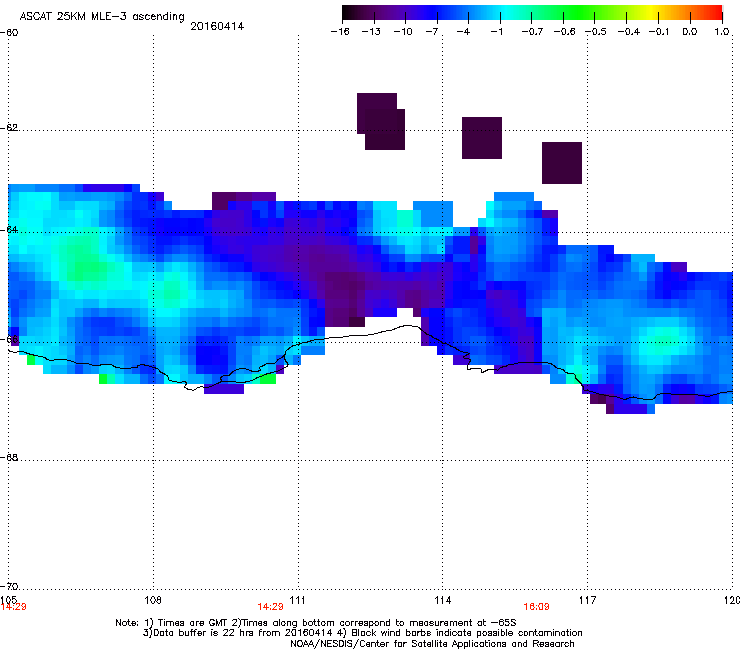Viewport: 740px width, 650px height.
Task: Click the NOAA/NESDIS credit line
Action: pos(432,644)
